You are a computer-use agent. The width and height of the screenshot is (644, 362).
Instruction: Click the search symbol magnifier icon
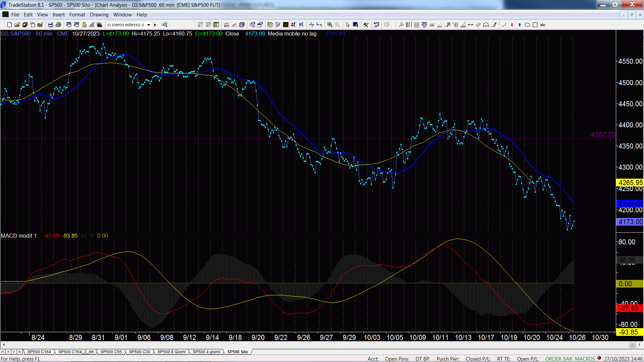click(164, 25)
